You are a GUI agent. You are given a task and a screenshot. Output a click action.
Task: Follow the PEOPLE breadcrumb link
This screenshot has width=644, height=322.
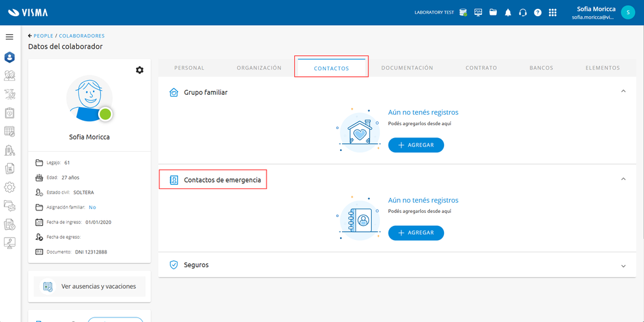[x=43, y=35]
